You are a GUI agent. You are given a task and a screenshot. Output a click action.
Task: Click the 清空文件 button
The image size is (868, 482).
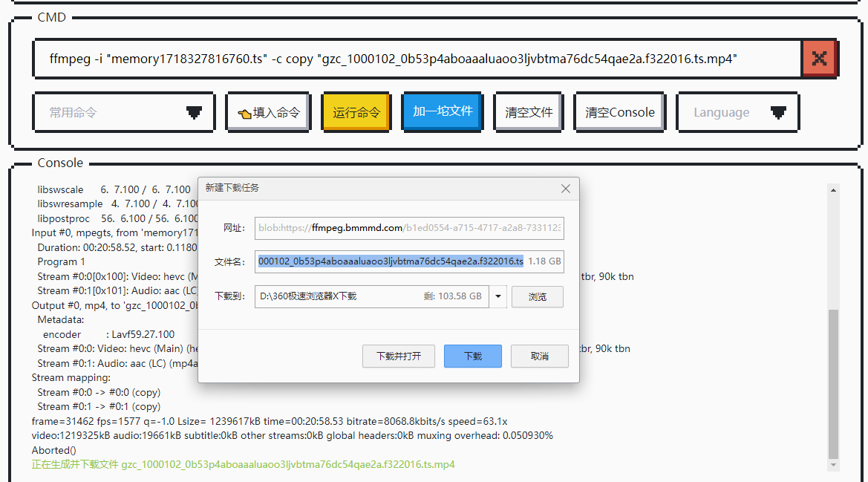click(529, 112)
